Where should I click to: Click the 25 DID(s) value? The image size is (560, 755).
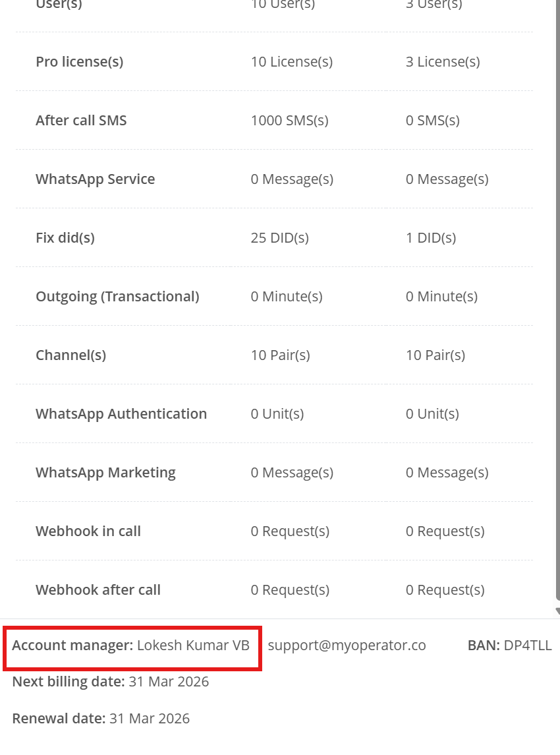[279, 237]
